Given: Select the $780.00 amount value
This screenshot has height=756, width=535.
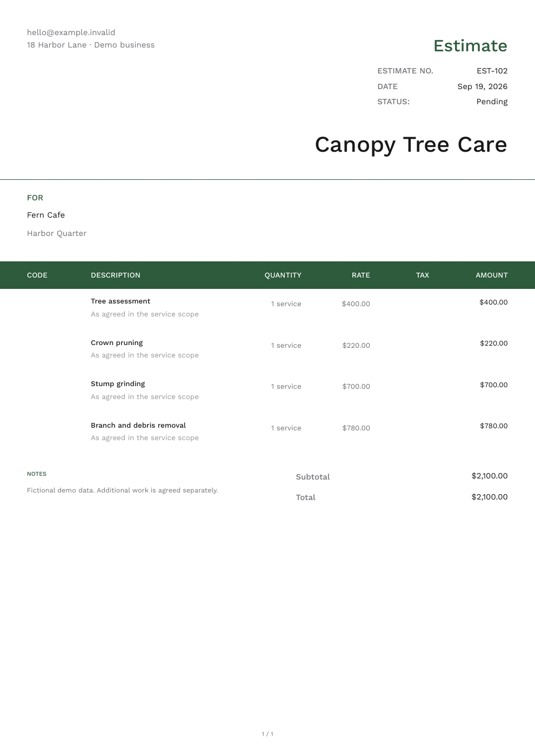Looking at the screenshot, I should 493,426.
